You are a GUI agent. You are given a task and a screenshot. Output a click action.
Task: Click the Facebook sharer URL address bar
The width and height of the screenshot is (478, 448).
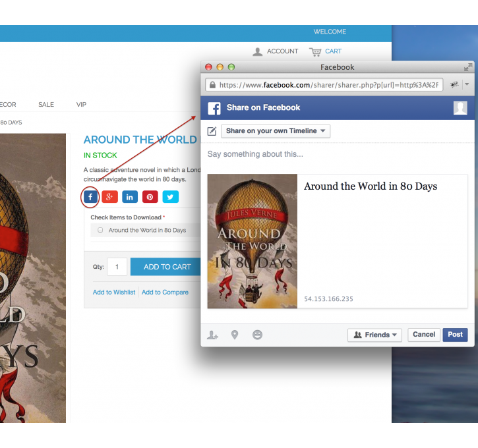324,85
